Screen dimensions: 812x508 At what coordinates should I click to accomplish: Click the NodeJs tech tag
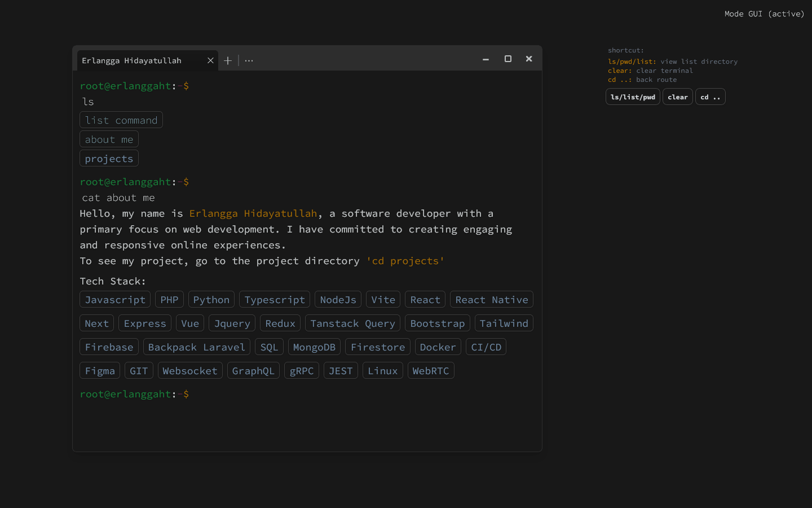tap(338, 300)
